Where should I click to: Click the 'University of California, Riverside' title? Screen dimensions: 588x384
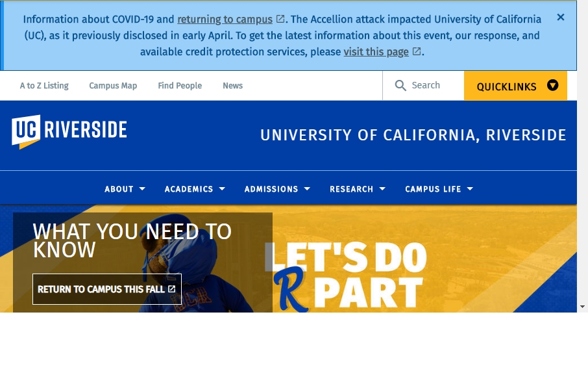point(413,135)
